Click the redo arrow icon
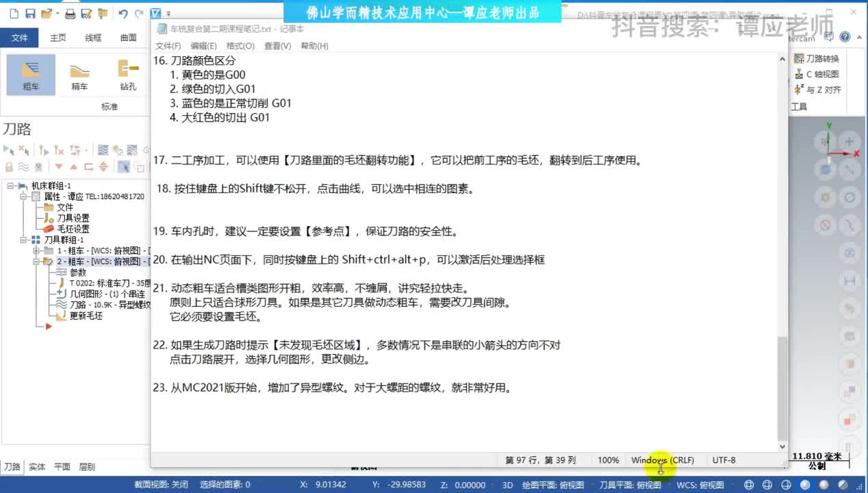868x493 pixels. tap(139, 14)
